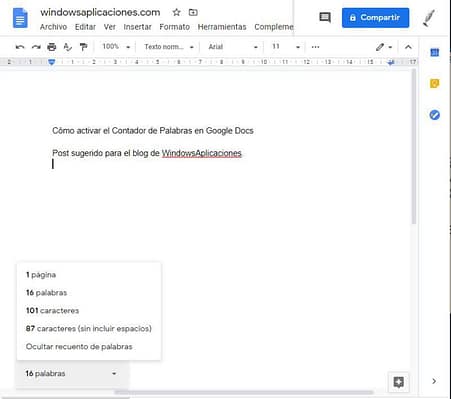Select '101 caracteres' in the popup

(52, 311)
